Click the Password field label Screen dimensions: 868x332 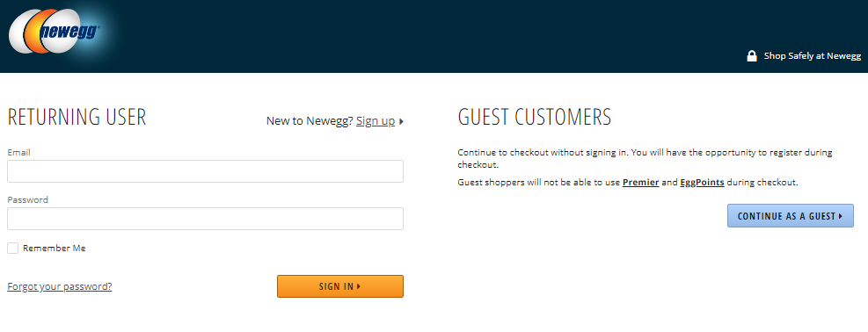(27, 199)
